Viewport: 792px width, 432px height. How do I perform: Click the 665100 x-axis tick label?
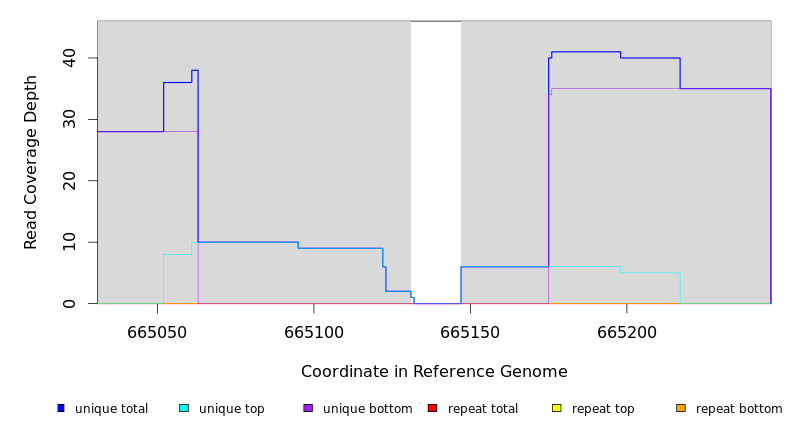(314, 333)
